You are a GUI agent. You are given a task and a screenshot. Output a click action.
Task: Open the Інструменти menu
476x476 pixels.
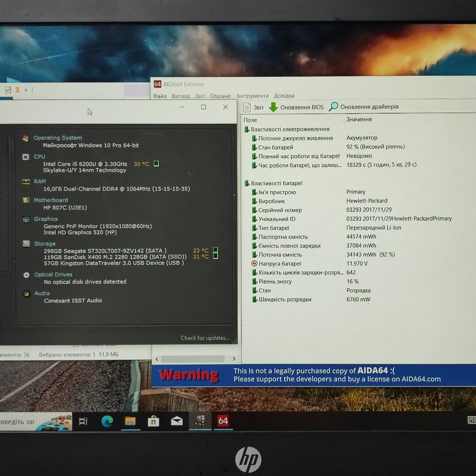tap(253, 96)
